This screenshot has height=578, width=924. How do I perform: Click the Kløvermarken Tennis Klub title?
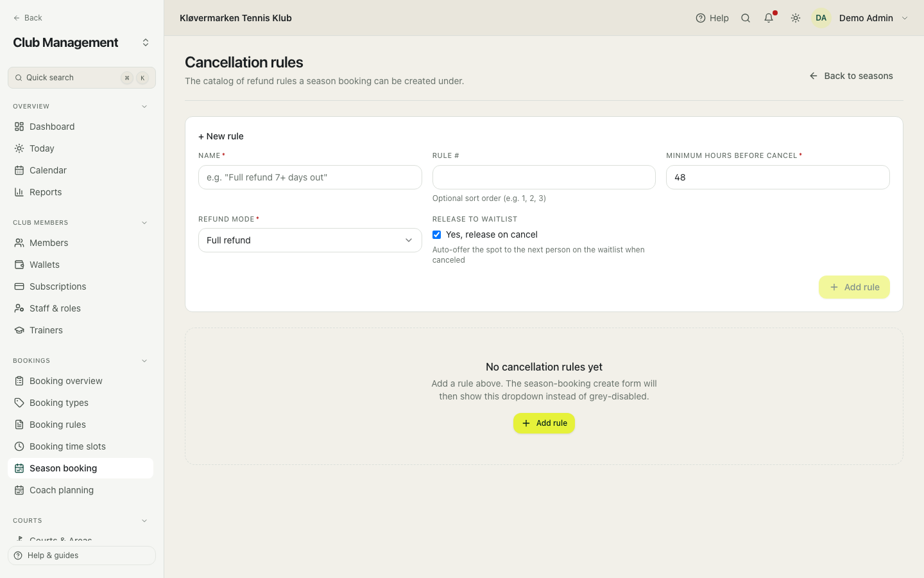tap(235, 18)
